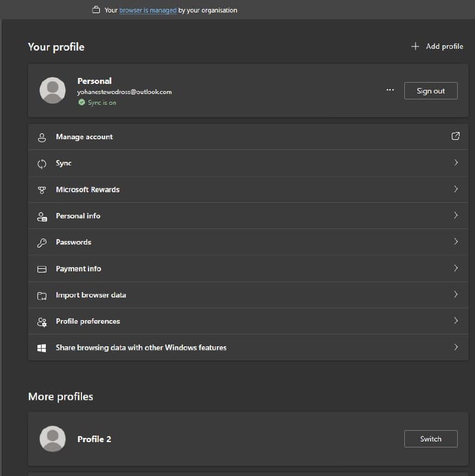
Task: Open Microsoft Rewards settings
Action: (x=248, y=189)
